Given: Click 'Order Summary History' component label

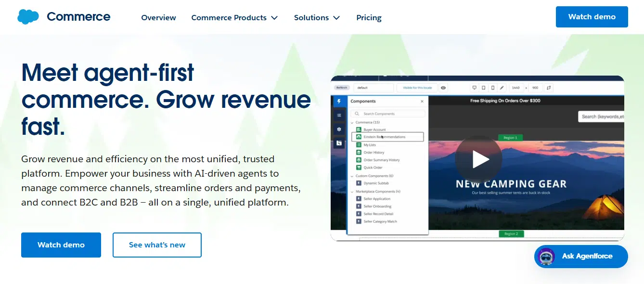Looking at the screenshot, I should [x=382, y=160].
